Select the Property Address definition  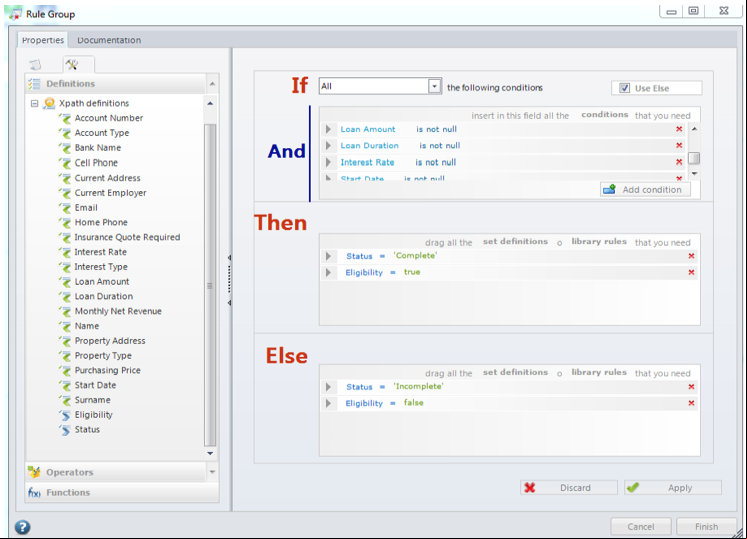pos(110,341)
